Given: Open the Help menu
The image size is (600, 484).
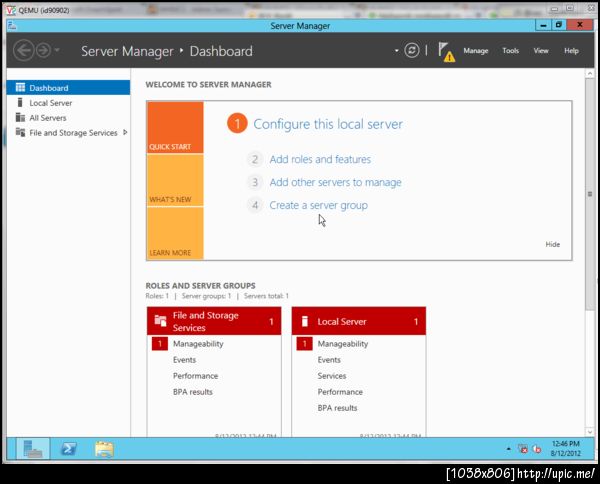Looking at the screenshot, I should [571, 51].
